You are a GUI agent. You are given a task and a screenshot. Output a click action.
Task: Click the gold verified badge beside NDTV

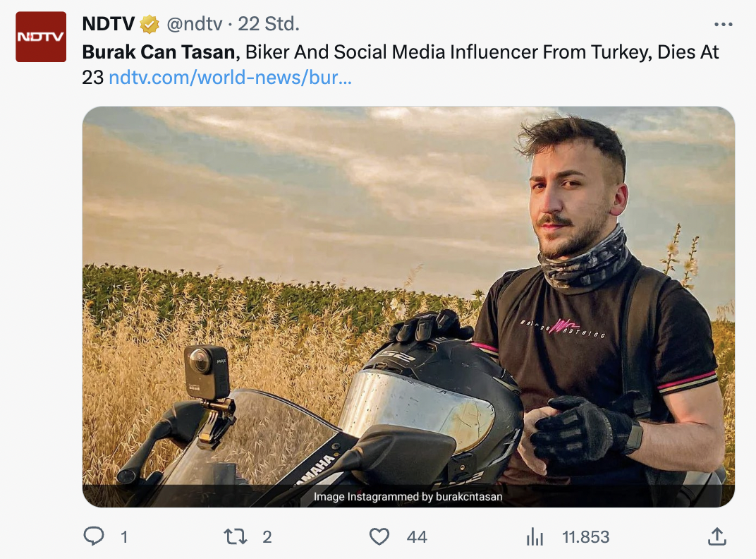coord(150,25)
